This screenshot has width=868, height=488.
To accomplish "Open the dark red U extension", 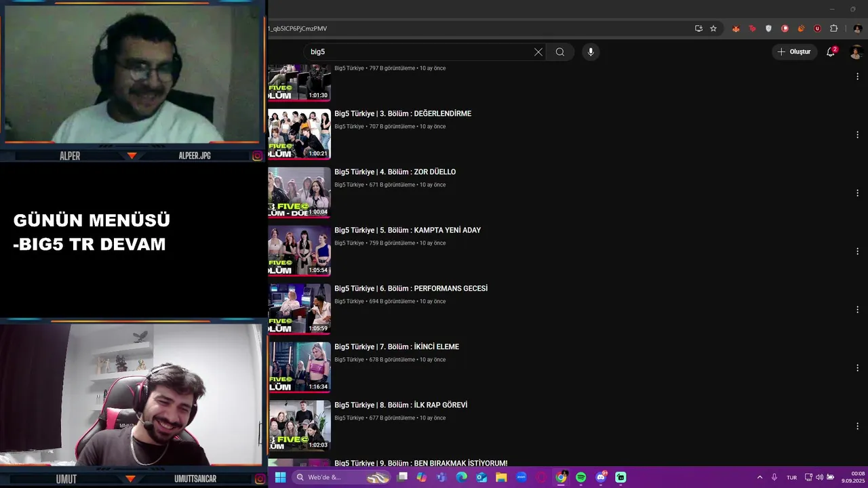I will (817, 28).
